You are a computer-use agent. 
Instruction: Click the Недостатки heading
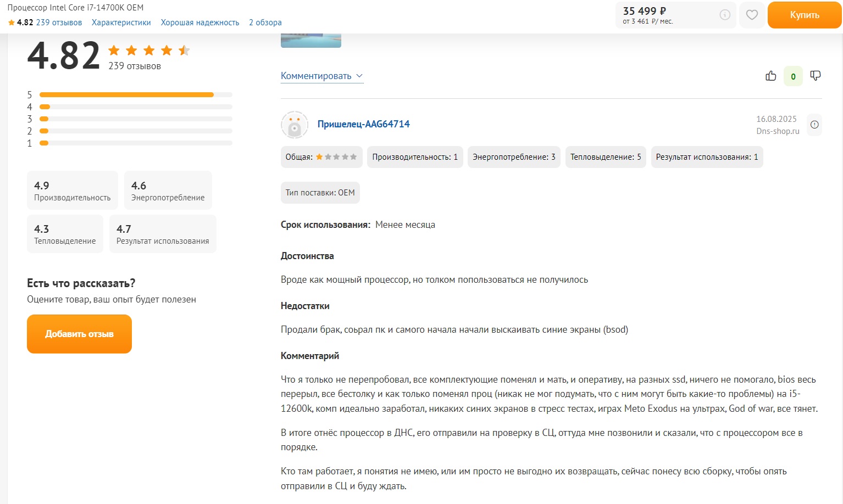(x=305, y=306)
